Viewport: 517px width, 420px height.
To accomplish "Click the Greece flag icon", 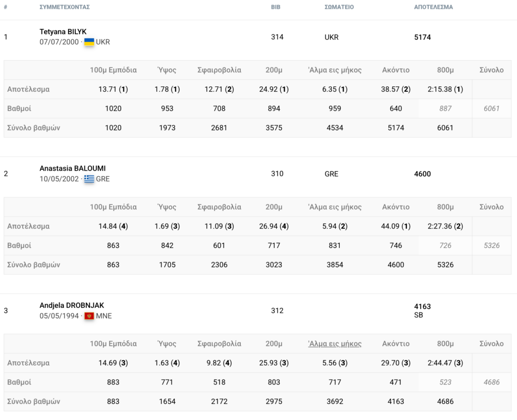I will [x=89, y=179].
